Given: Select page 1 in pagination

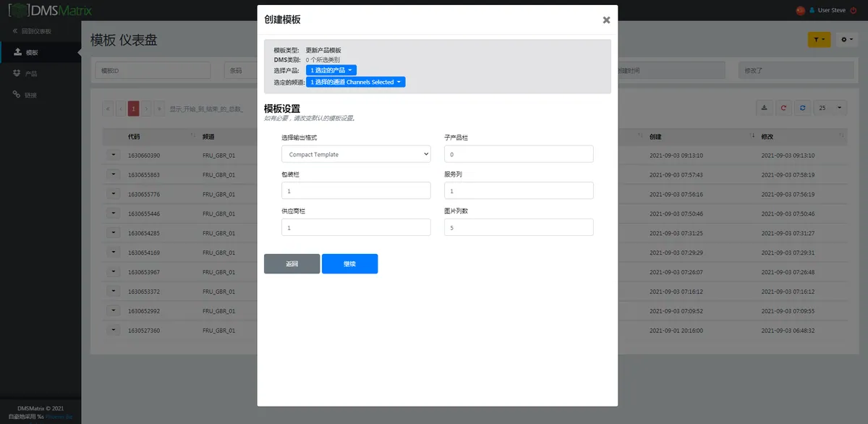Looking at the screenshot, I should click(134, 109).
